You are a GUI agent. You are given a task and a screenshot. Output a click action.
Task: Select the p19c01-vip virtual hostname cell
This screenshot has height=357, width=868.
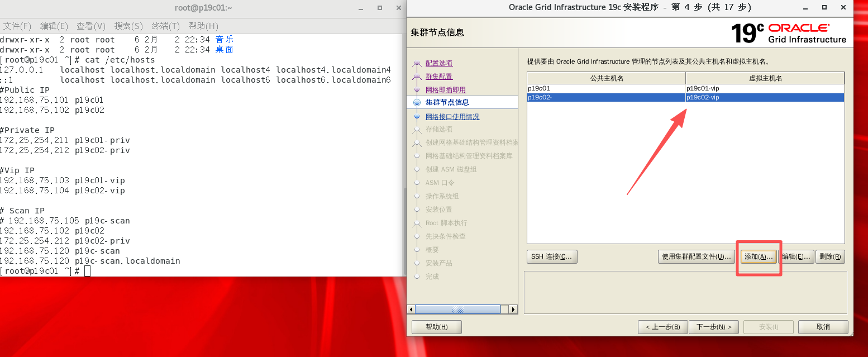(x=765, y=88)
